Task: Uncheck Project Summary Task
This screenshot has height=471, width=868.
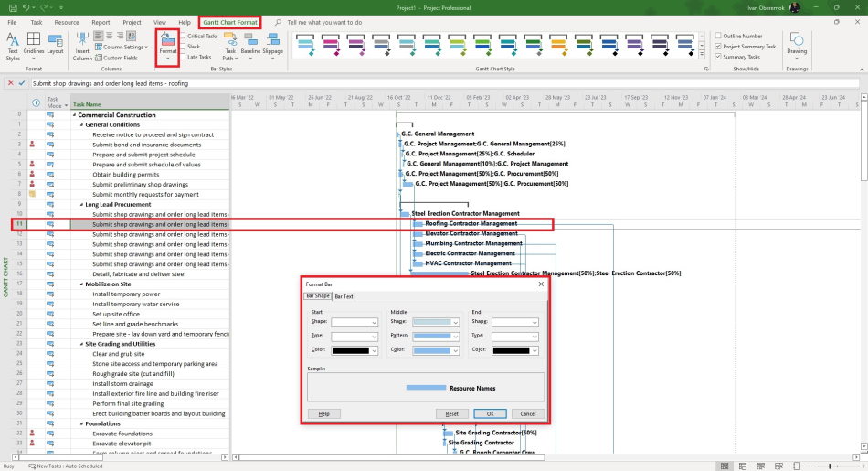Action: (x=718, y=47)
